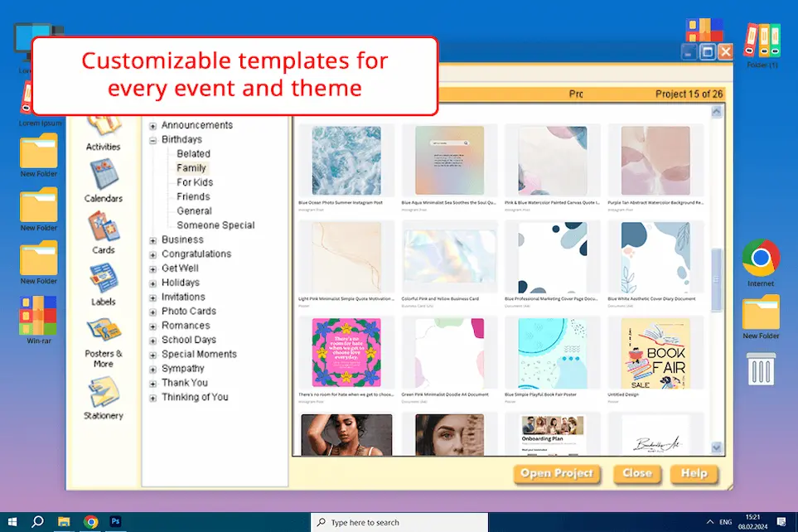The width and height of the screenshot is (798, 532).
Task: Open the Labels category icon
Action: click(x=104, y=278)
